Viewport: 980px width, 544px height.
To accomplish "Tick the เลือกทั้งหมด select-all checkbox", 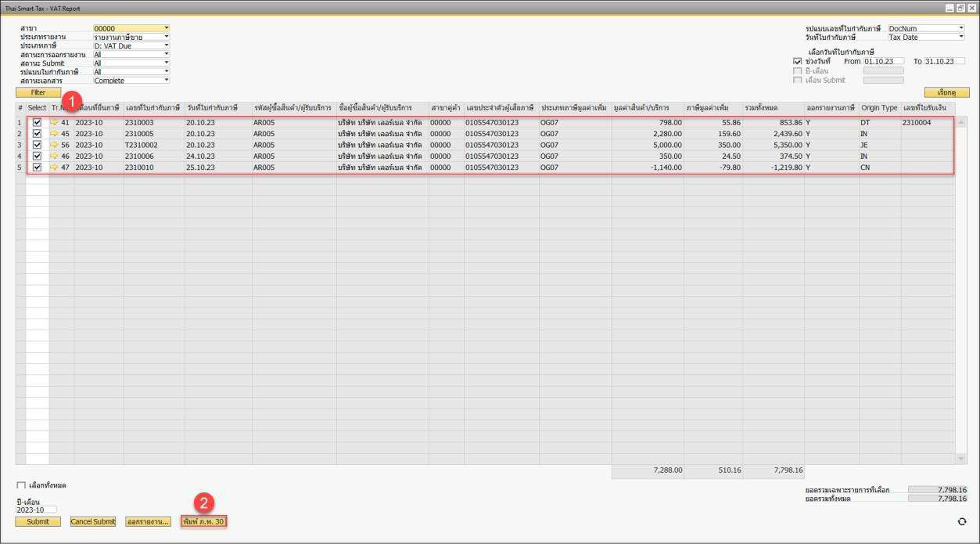I will click(x=21, y=485).
